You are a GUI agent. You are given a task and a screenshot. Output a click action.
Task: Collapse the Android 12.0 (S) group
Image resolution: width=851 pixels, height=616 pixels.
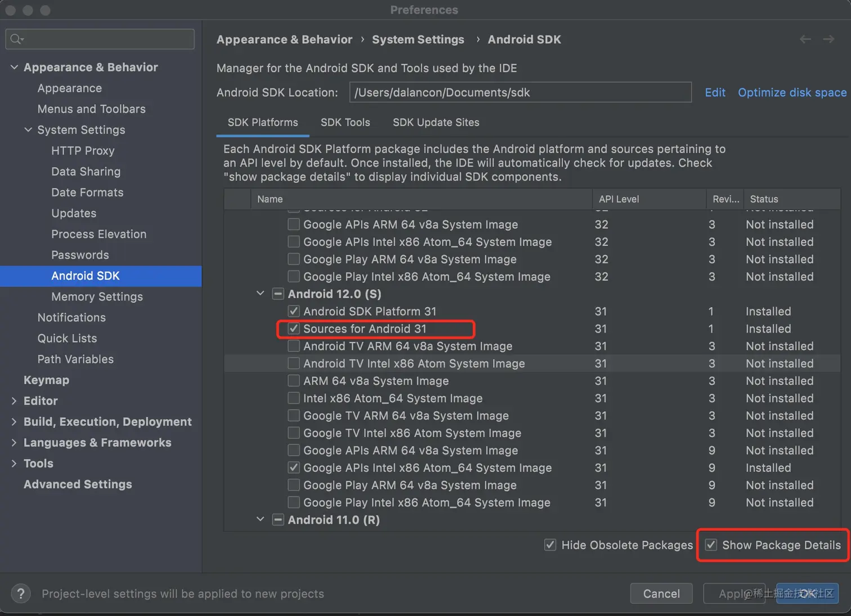click(260, 293)
